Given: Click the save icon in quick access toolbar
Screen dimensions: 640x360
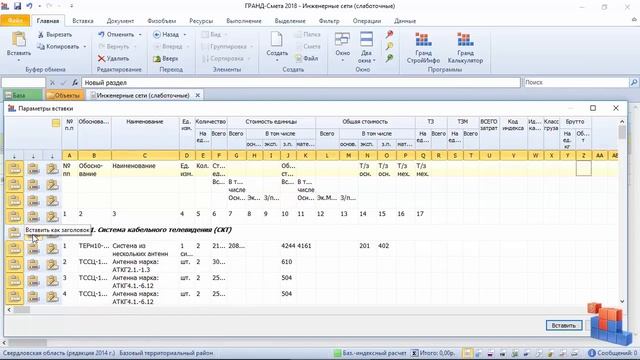Looking at the screenshot, I should 18,6.
